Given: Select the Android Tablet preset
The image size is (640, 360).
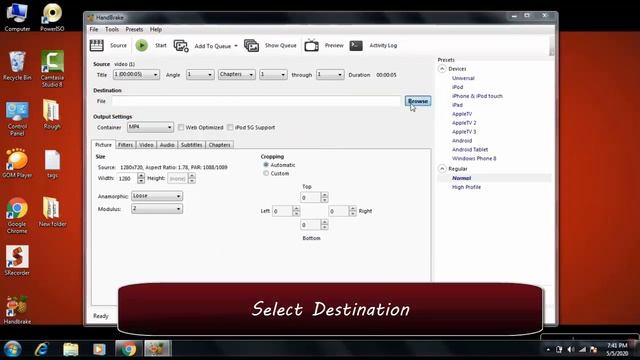Looking at the screenshot, I should coord(470,149).
